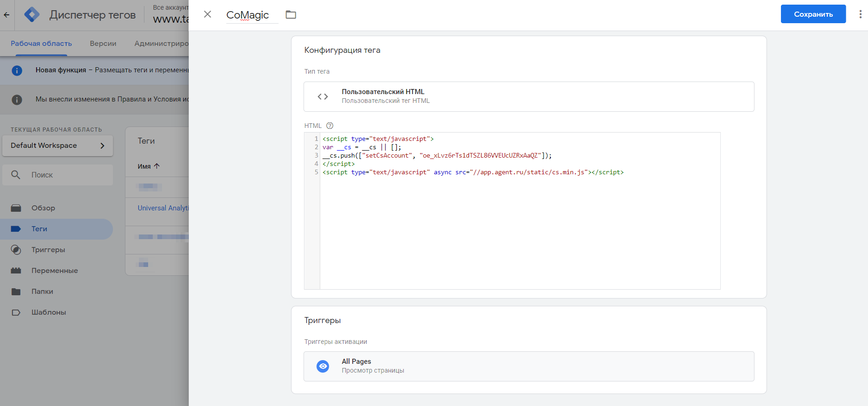The width and height of the screenshot is (868, 406).
Task: Click the Tag Manager logo icon
Action: coord(32,15)
